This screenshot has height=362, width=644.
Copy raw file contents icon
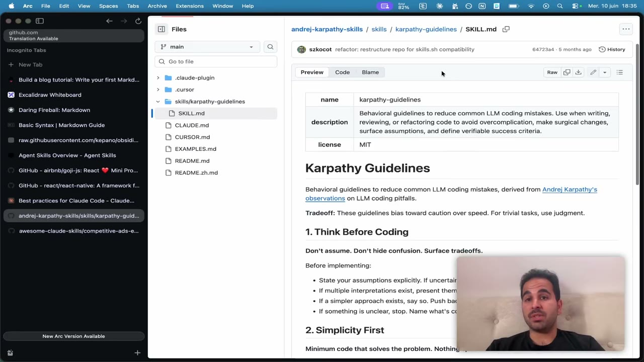click(567, 72)
